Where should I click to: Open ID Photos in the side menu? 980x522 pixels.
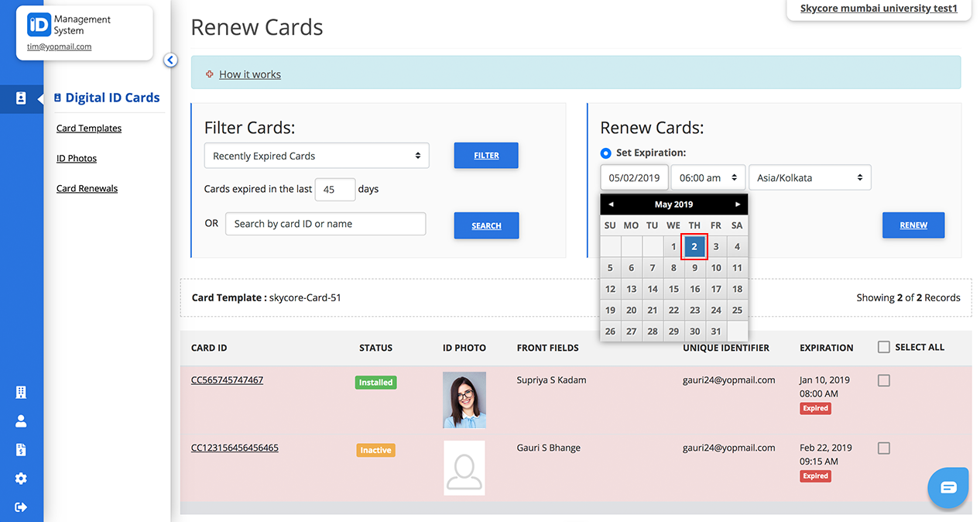coord(77,158)
